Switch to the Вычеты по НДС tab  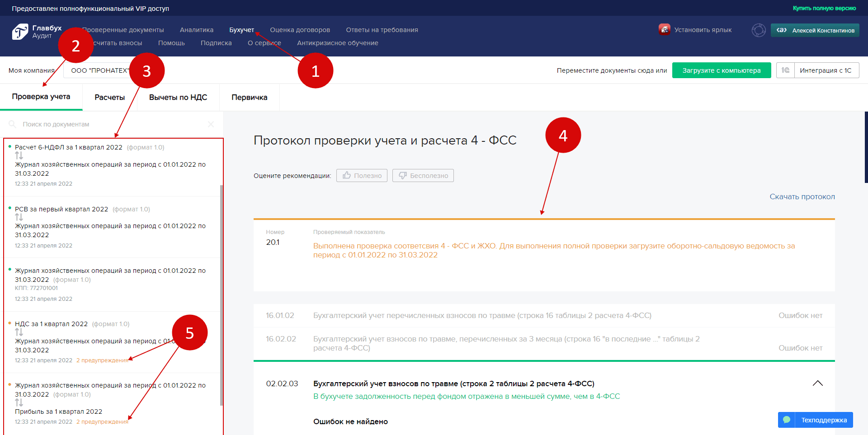point(178,97)
